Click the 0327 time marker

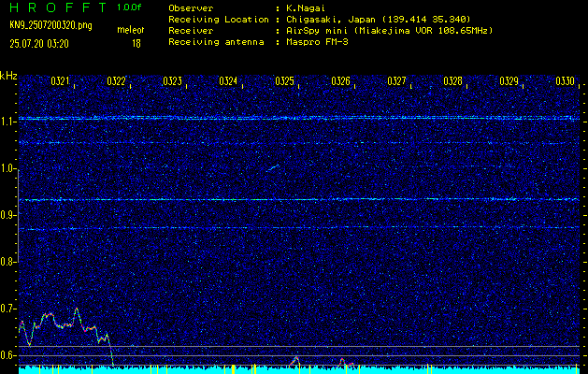(x=396, y=81)
